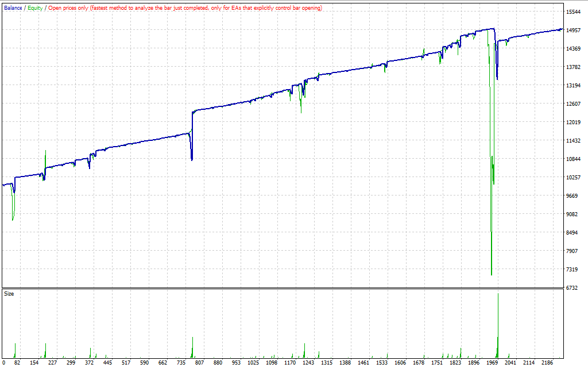Click the 2186 marker on the horizontal axis
Image resolution: width=588 pixels, height=368 pixels.
(x=547, y=363)
